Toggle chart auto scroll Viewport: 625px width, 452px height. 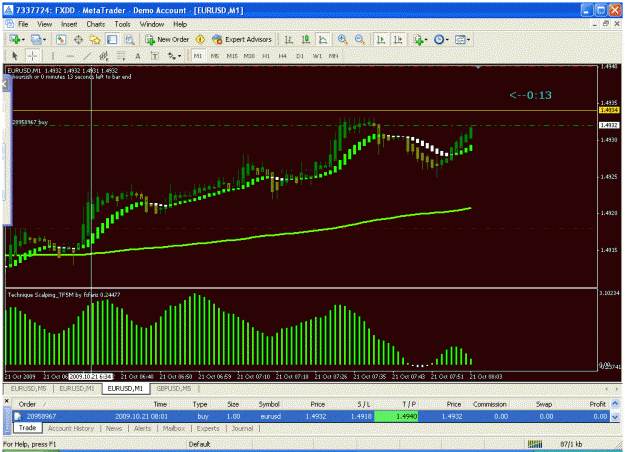[x=381, y=39]
